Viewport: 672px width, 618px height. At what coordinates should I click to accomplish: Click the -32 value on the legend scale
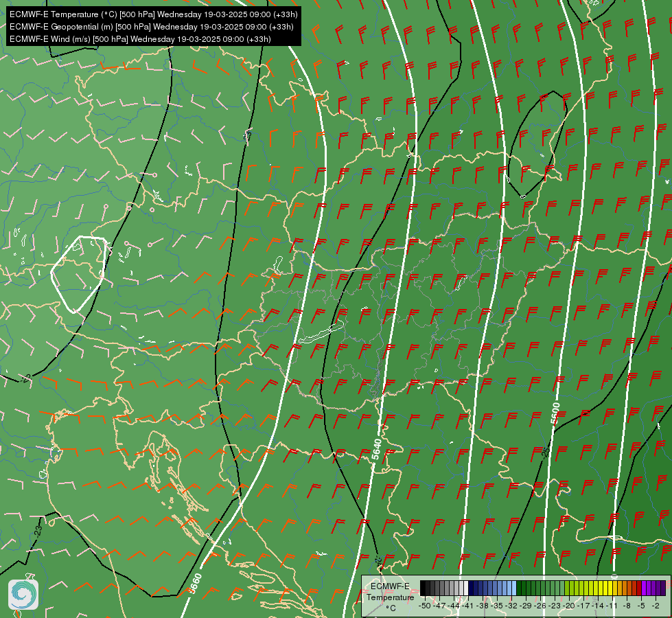tap(511, 606)
